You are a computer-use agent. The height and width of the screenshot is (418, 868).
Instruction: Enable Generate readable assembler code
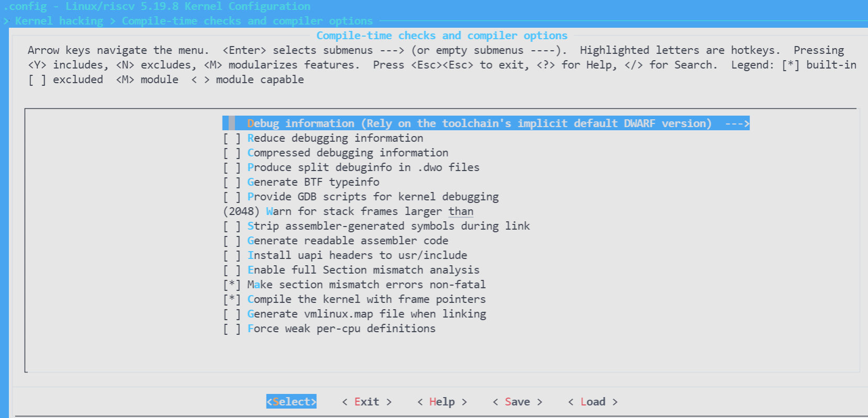tap(232, 241)
